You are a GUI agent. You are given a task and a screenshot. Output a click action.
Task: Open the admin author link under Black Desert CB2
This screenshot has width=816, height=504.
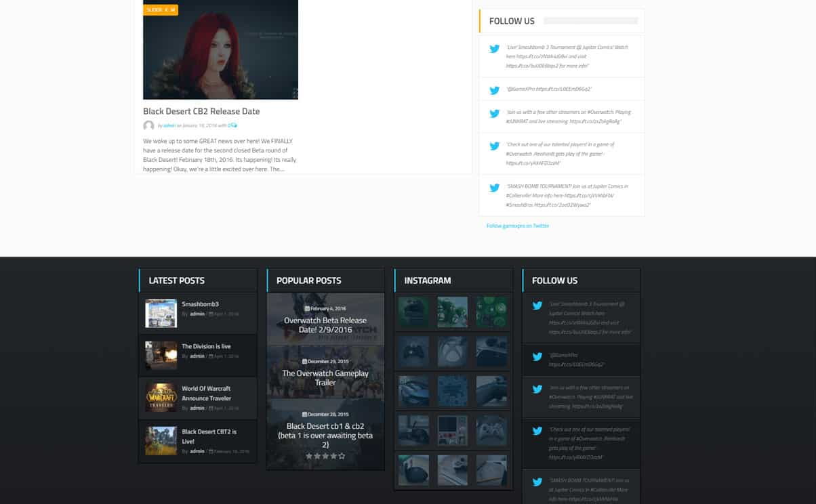pyautogui.click(x=169, y=125)
